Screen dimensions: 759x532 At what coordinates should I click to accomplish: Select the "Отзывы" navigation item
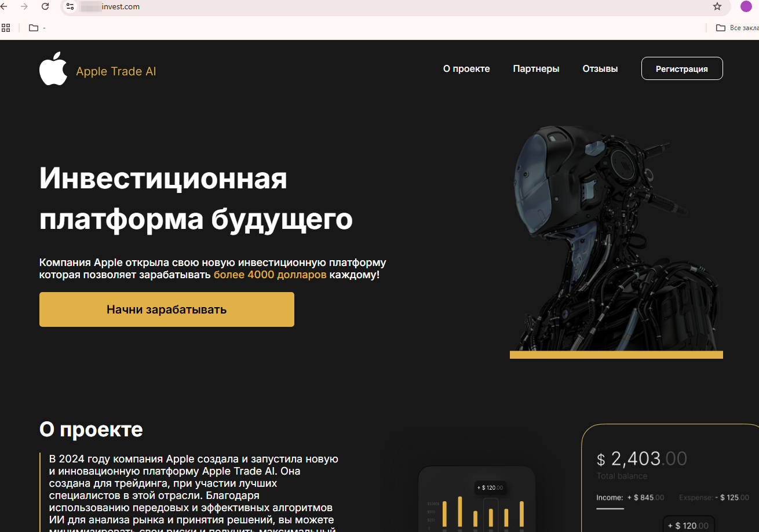pyautogui.click(x=600, y=69)
